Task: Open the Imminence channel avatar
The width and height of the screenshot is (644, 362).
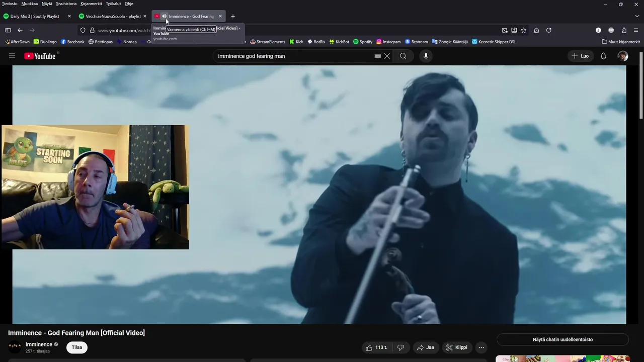Action: coord(15,347)
